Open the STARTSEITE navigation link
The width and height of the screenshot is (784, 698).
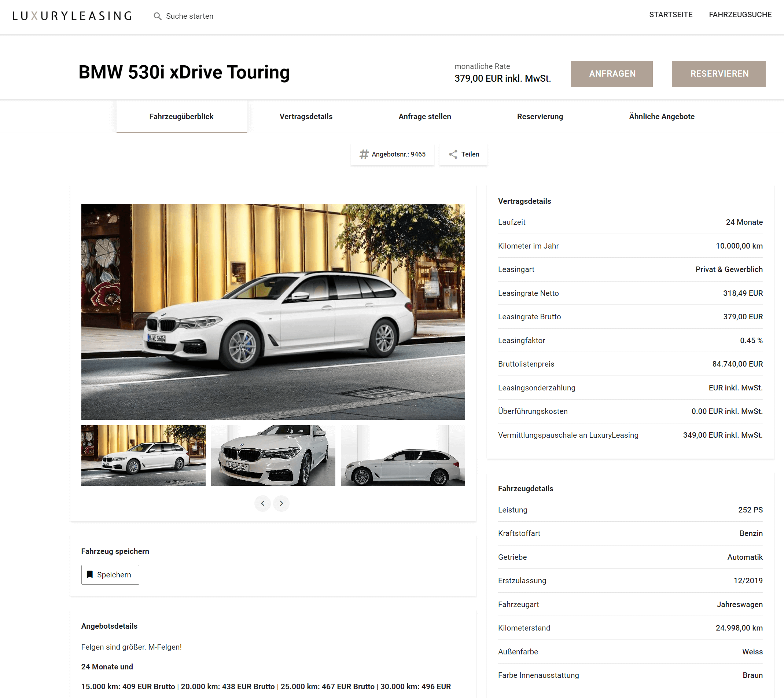click(671, 15)
